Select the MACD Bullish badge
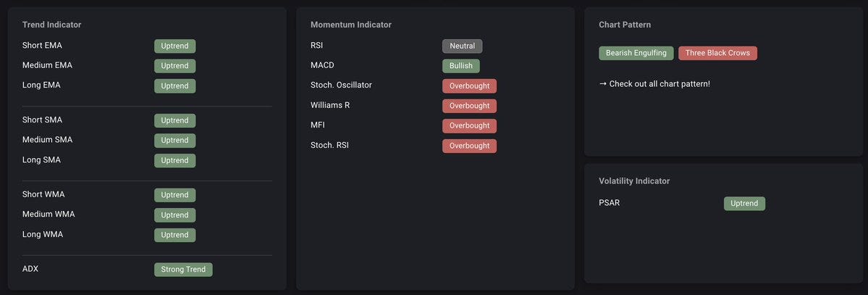This screenshot has width=868, height=295. (x=461, y=66)
